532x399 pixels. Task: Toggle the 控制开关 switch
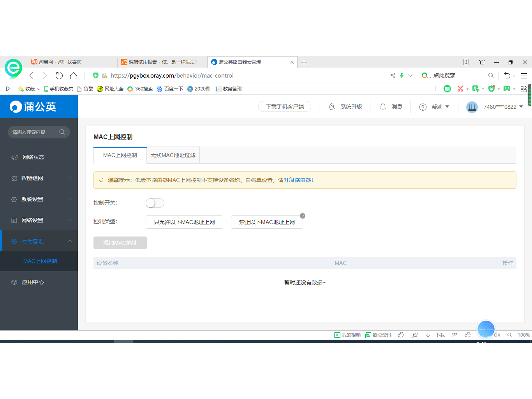click(x=155, y=203)
